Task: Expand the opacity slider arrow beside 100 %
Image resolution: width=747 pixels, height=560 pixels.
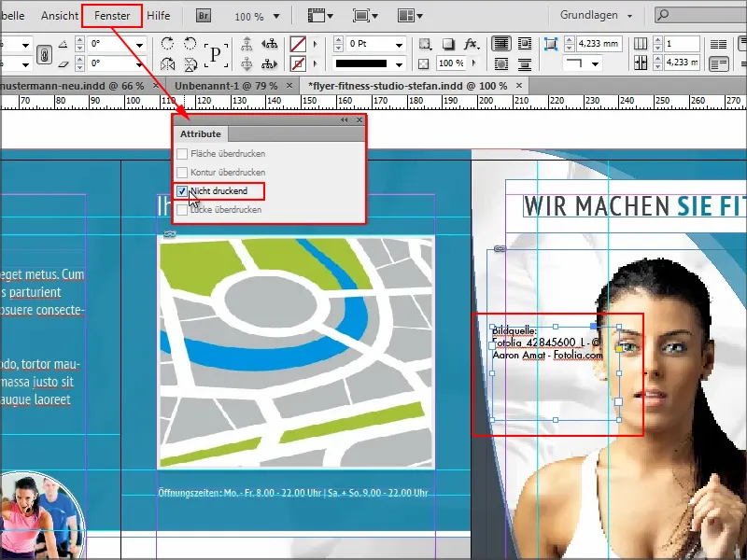Action: click(x=473, y=63)
